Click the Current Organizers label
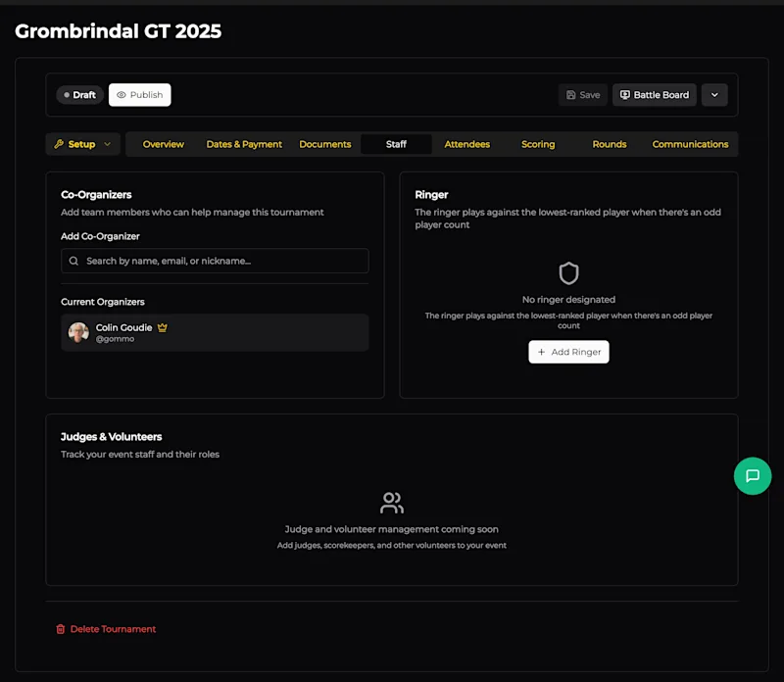This screenshot has width=784, height=682. coord(103,302)
